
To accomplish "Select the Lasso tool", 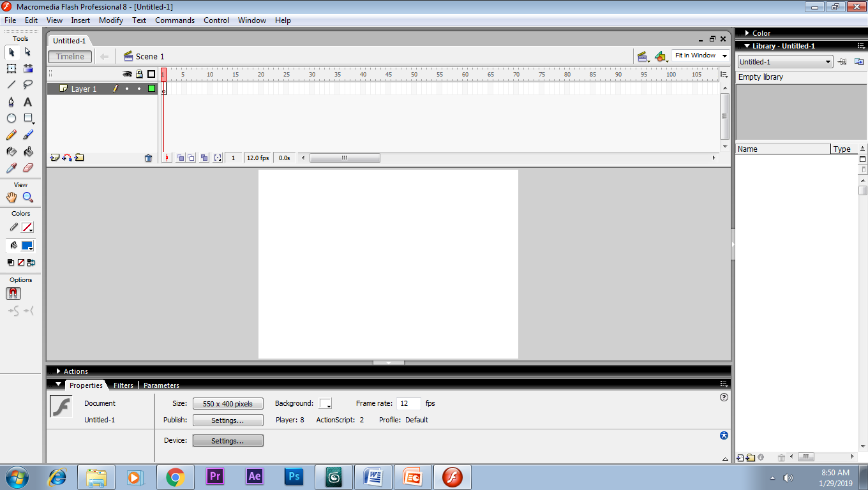I will click(27, 85).
